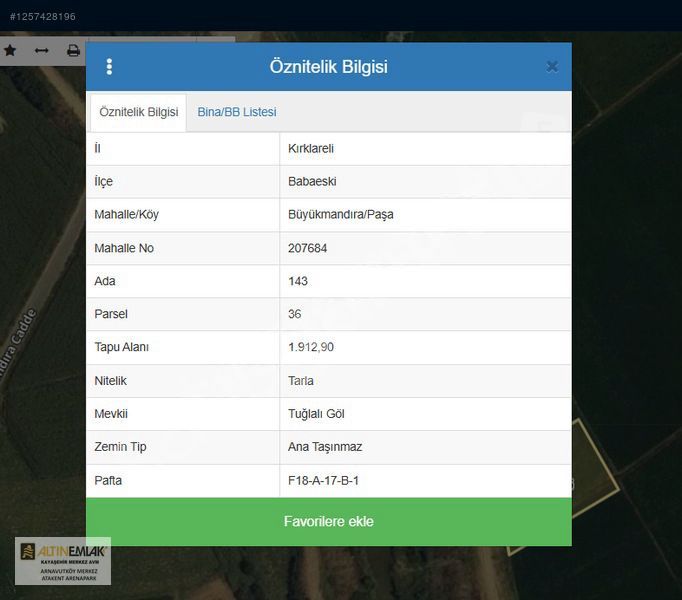Click the Babaeski district value
The height and width of the screenshot is (600, 682).
(312, 181)
